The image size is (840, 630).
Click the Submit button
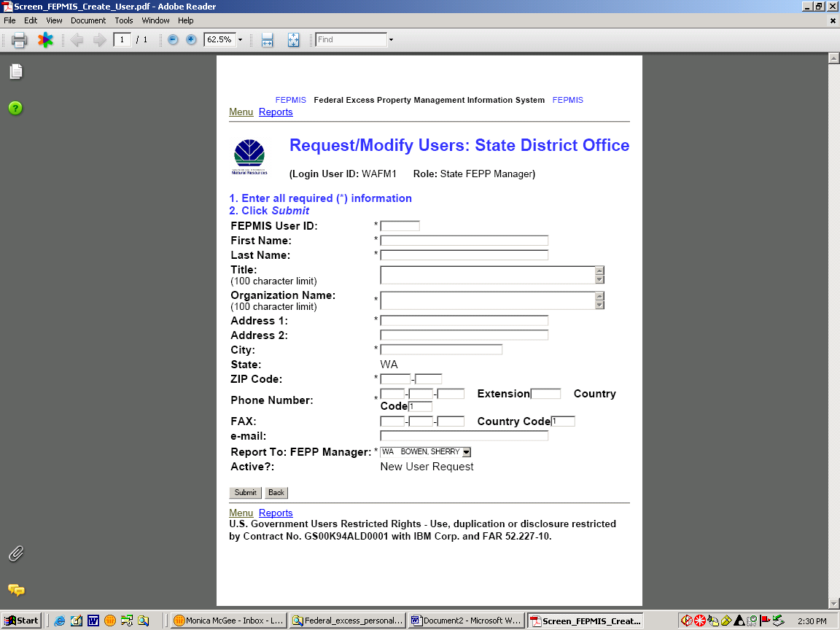click(245, 493)
